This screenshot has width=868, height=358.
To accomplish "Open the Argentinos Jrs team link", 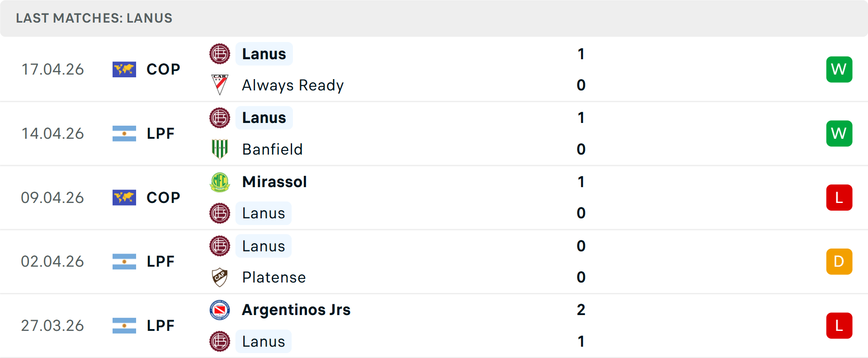I will [296, 310].
